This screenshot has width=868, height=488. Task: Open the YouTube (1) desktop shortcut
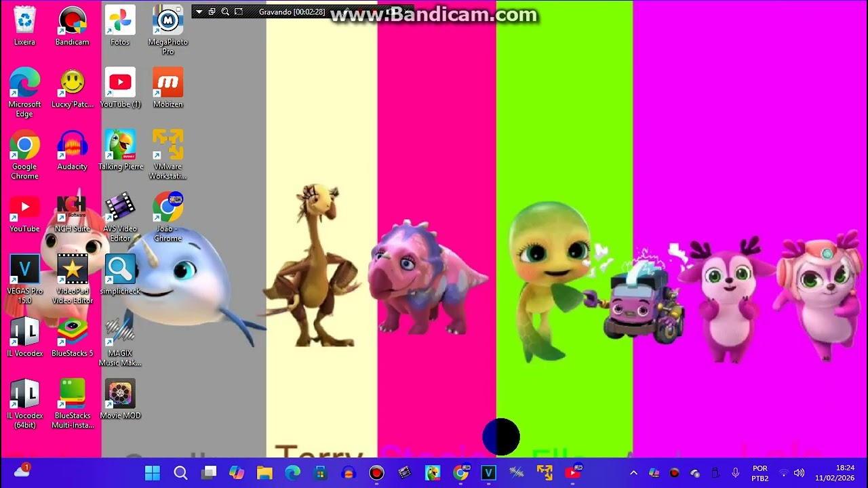(x=120, y=89)
